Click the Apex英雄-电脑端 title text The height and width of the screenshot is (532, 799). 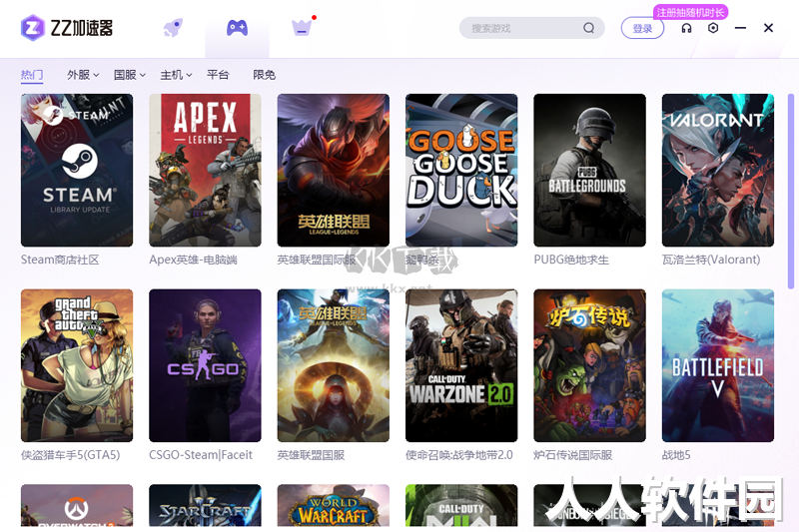pyautogui.click(x=193, y=260)
